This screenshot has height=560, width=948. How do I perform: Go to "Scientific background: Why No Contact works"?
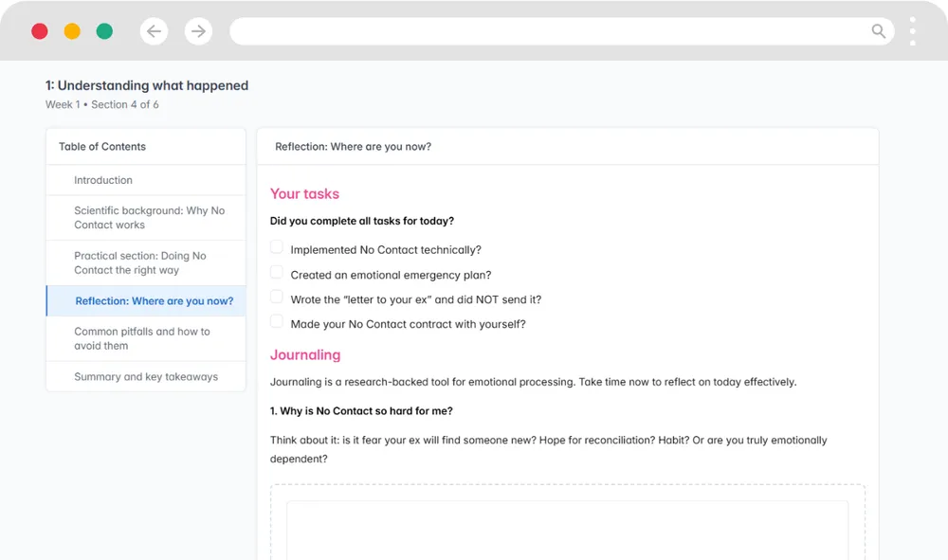[x=149, y=218]
